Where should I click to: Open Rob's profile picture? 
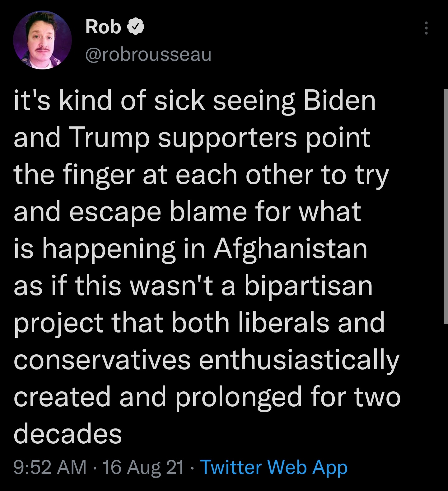pos(42,40)
